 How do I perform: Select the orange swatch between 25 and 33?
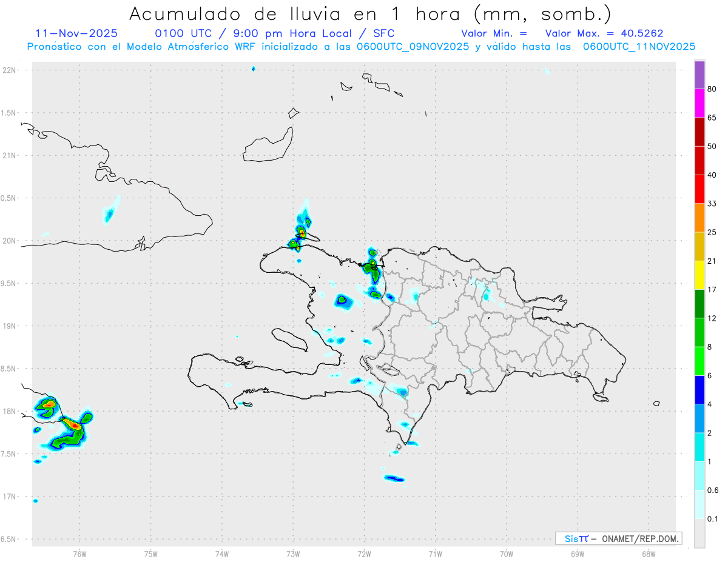tap(699, 218)
